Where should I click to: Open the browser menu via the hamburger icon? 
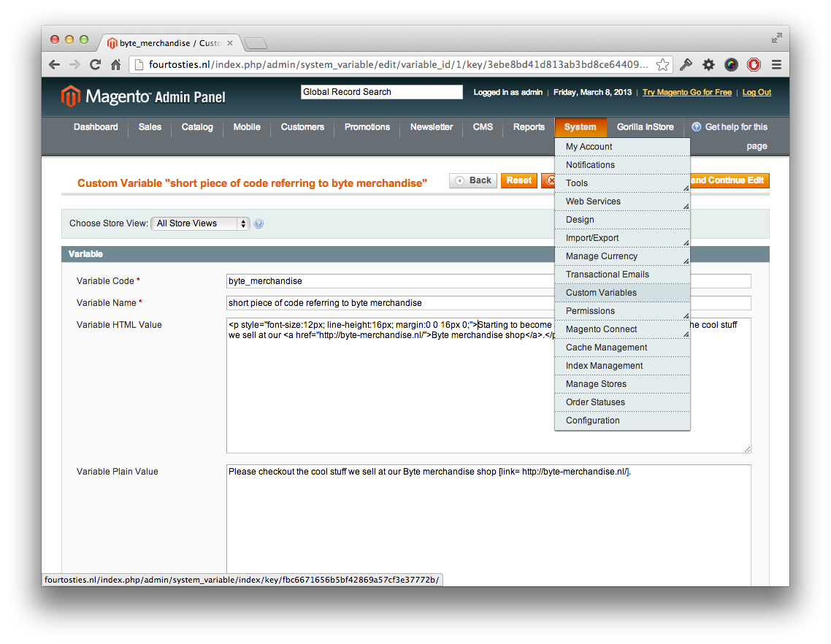pyautogui.click(x=776, y=64)
